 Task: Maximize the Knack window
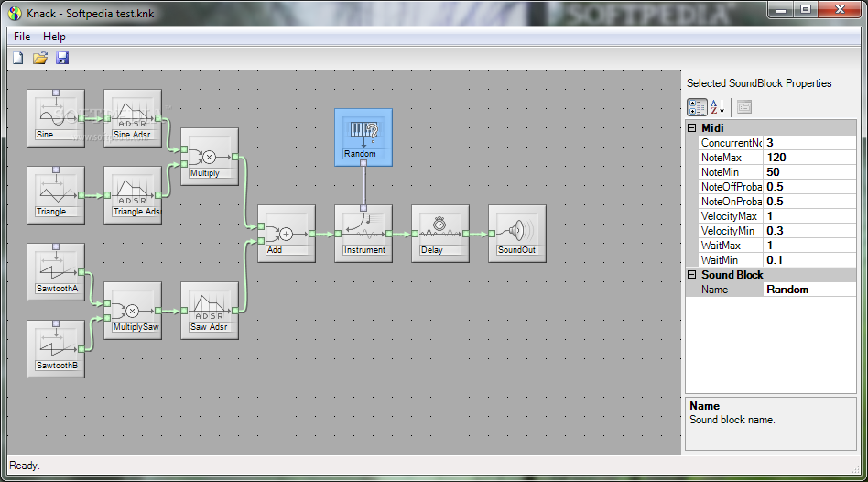point(806,10)
